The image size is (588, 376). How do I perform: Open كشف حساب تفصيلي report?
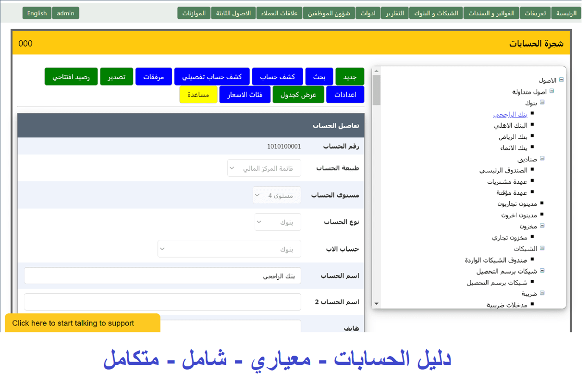[x=212, y=77]
